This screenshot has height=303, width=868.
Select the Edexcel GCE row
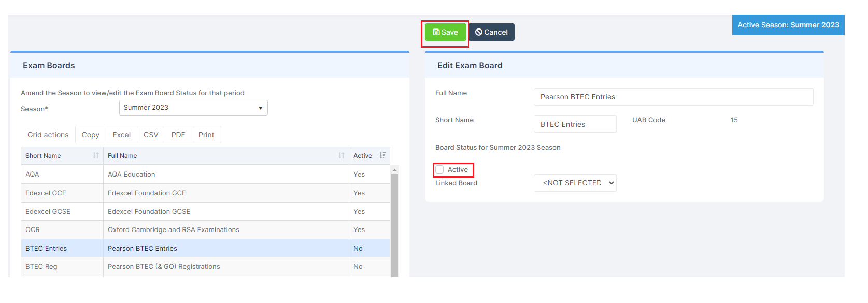pyautogui.click(x=205, y=193)
